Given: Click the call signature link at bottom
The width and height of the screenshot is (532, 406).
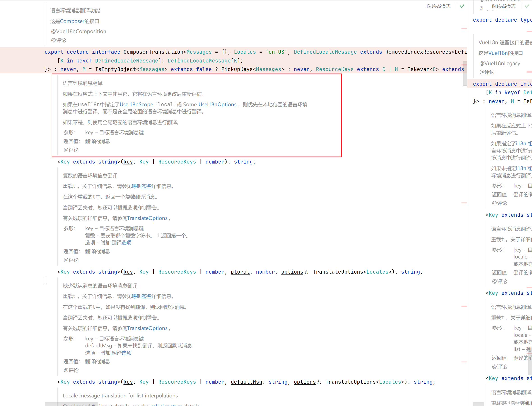Looking at the screenshot, I should (167, 405).
